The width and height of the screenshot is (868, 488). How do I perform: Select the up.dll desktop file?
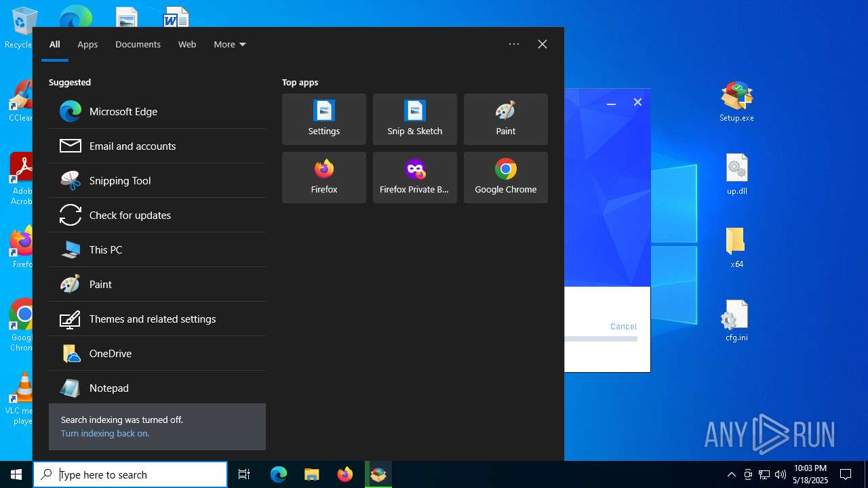tap(737, 174)
